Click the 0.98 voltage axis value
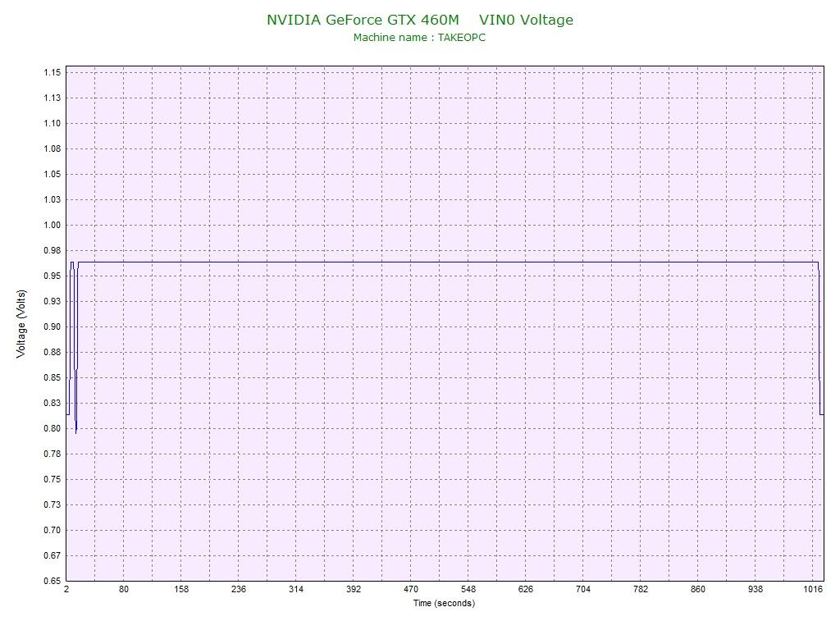 (x=52, y=250)
